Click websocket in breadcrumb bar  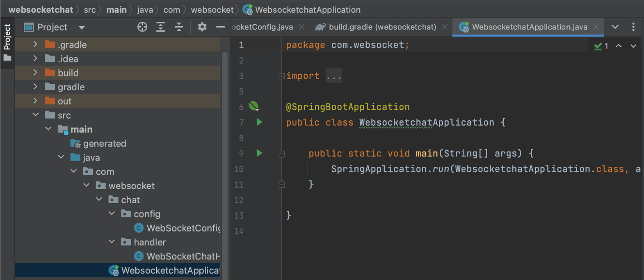click(212, 9)
